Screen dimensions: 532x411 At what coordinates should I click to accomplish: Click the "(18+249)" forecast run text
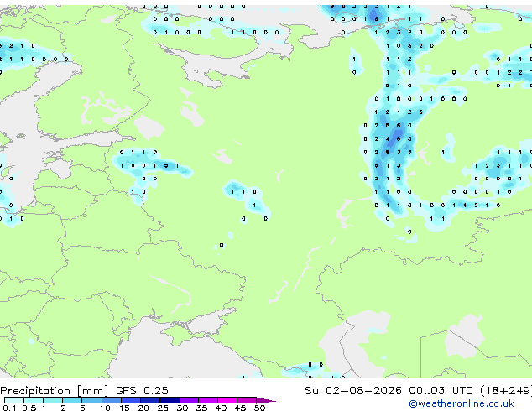[505, 390]
